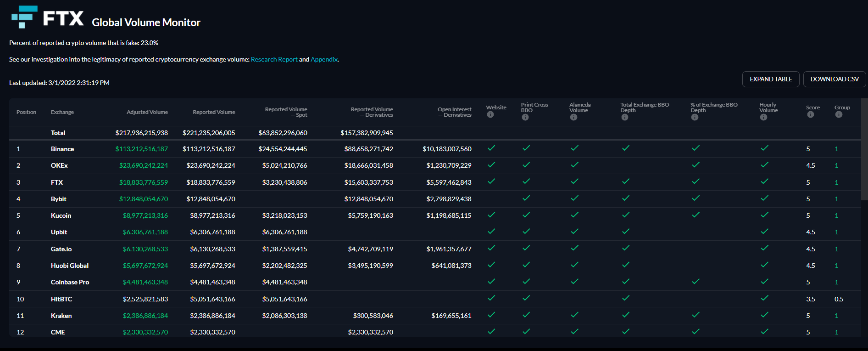This screenshot has width=868, height=351.
Task: Download the CSV file
Action: (x=835, y=79)
